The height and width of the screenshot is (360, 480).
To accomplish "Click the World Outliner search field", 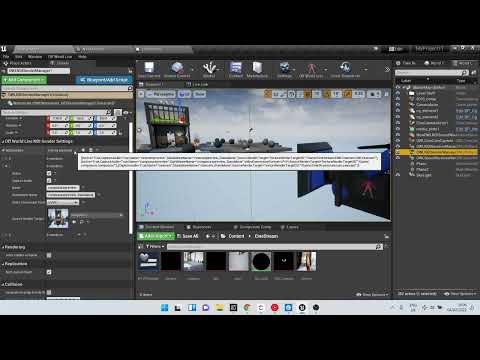I will (431, 72).
